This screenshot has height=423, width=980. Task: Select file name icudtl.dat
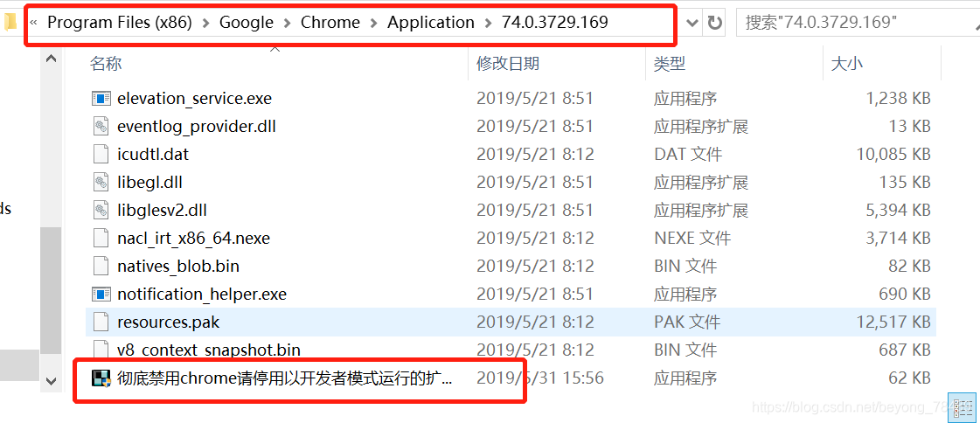tap(152, 154)
